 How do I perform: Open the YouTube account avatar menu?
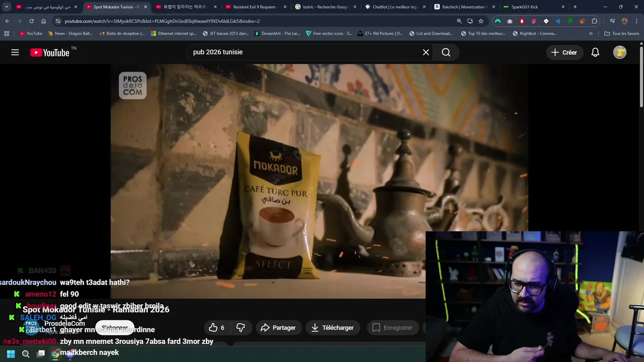(620, 52)
